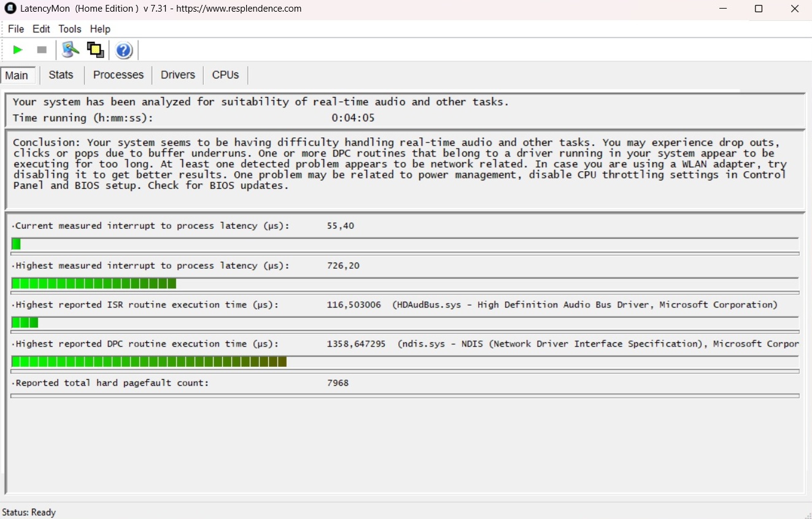
Task: Open the Edit menu
Action: (41, 29)
